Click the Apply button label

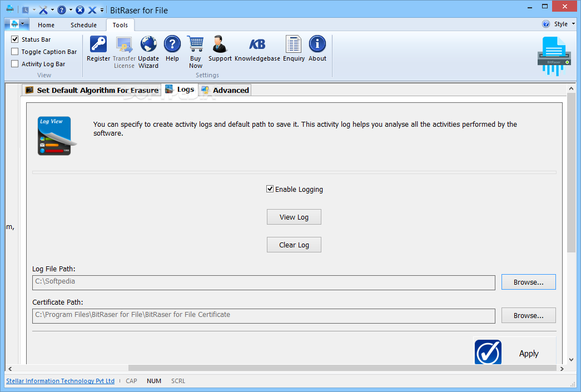point(529,354)
